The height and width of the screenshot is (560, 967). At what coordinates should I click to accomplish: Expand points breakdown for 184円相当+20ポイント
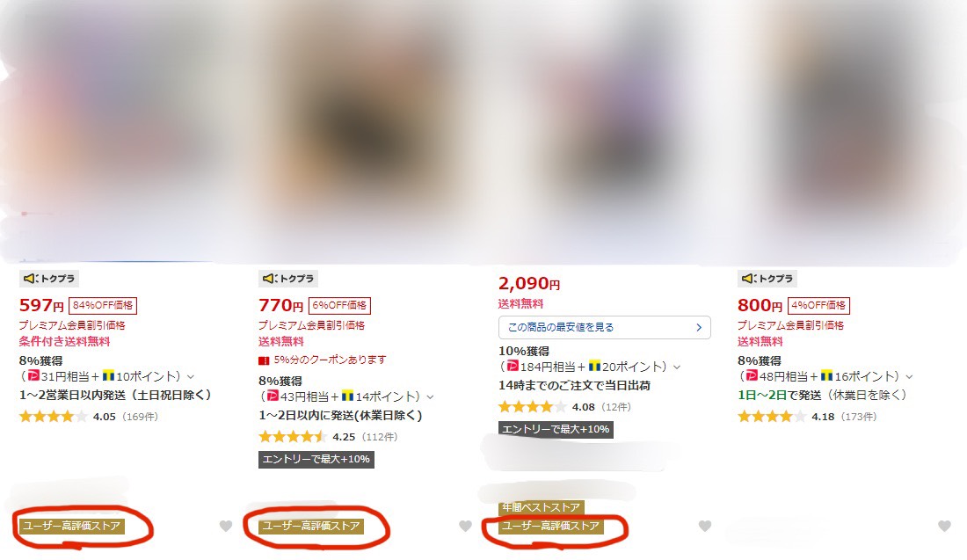click(677, 367)
